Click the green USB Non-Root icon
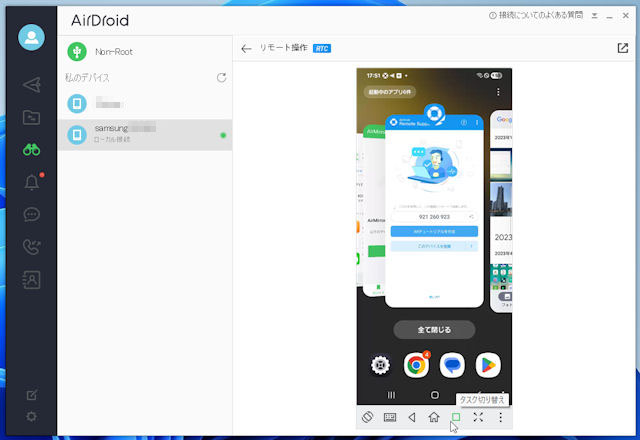This screenshot has height=440, width=640. tap(77, 52)
